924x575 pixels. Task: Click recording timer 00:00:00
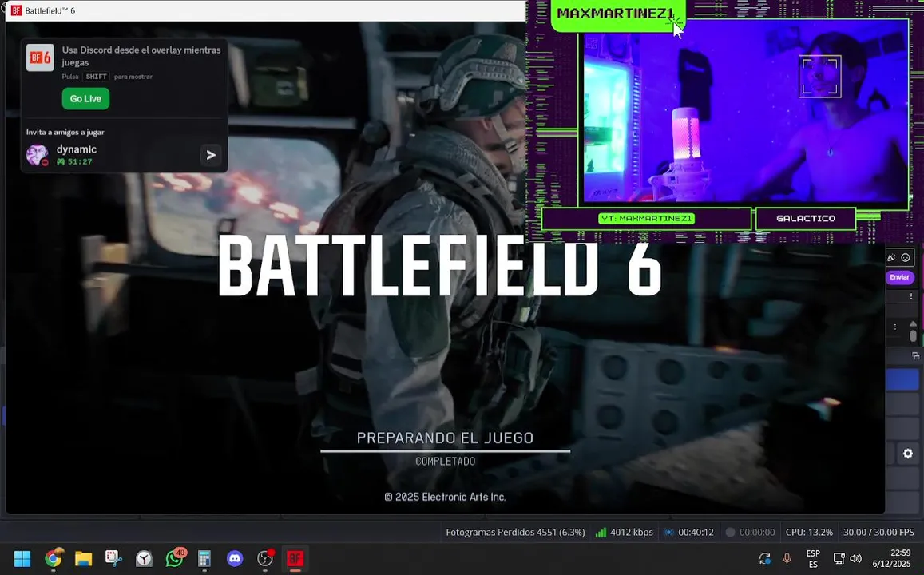[x=750, y=532]
